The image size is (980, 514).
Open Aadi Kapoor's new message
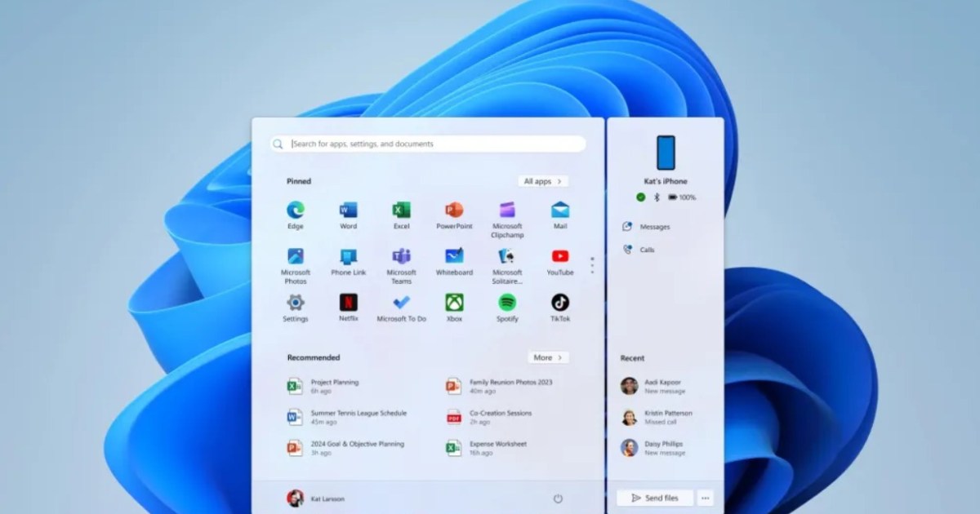(x=653, y=386)
